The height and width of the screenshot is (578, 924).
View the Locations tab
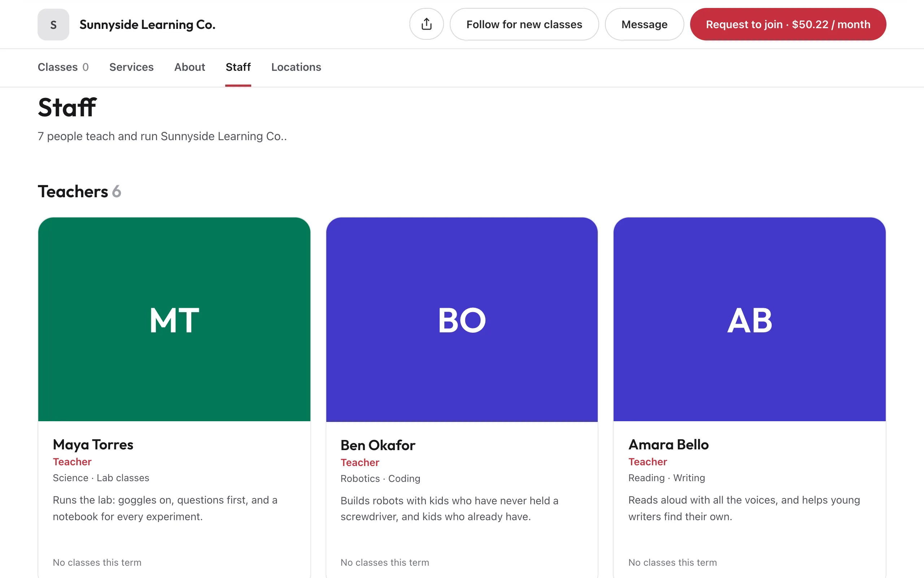tap(296, 67)
